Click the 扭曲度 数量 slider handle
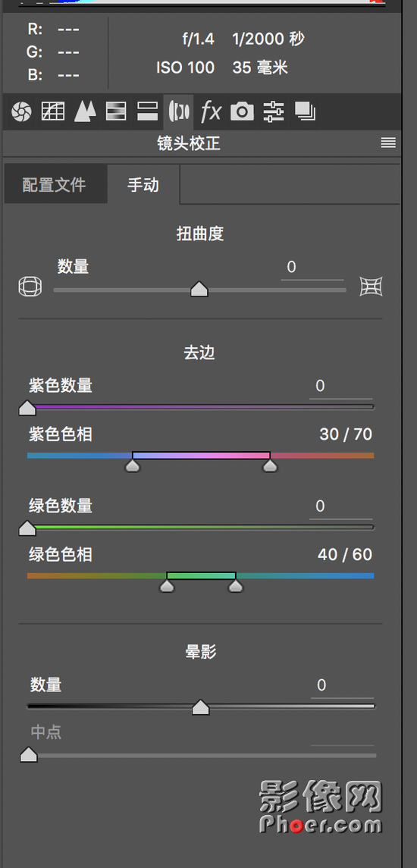 pos(199,289)
